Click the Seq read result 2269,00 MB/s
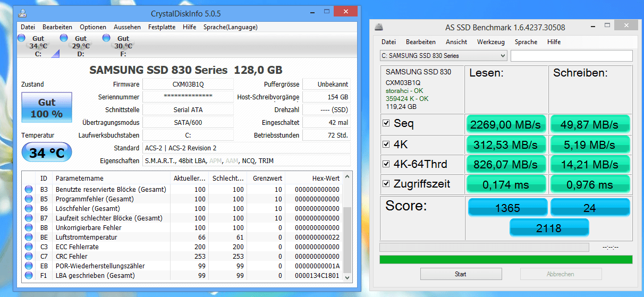 tap(506, 124)
